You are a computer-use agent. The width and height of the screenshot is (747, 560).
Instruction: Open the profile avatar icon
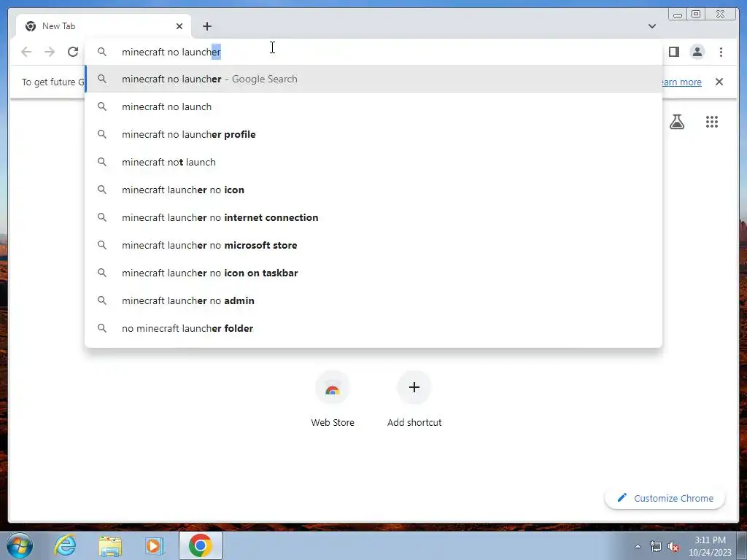[697, 52]
